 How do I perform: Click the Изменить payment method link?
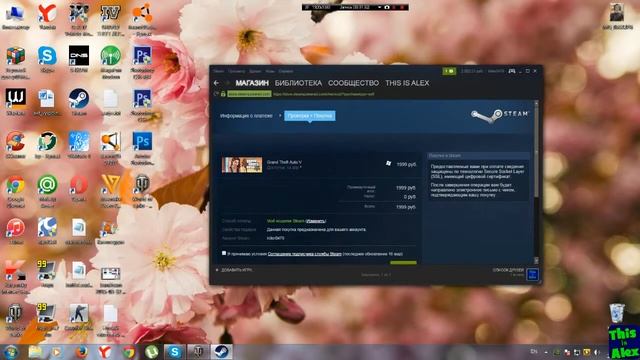coord(316,221)
